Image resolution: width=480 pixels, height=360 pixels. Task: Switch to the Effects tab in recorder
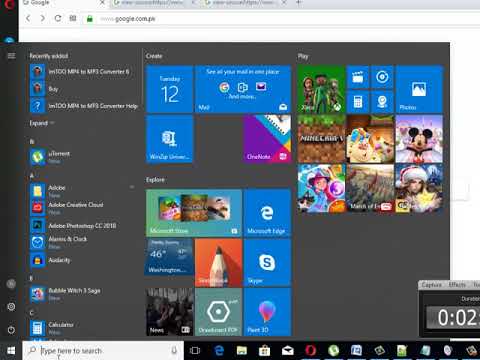457,285
